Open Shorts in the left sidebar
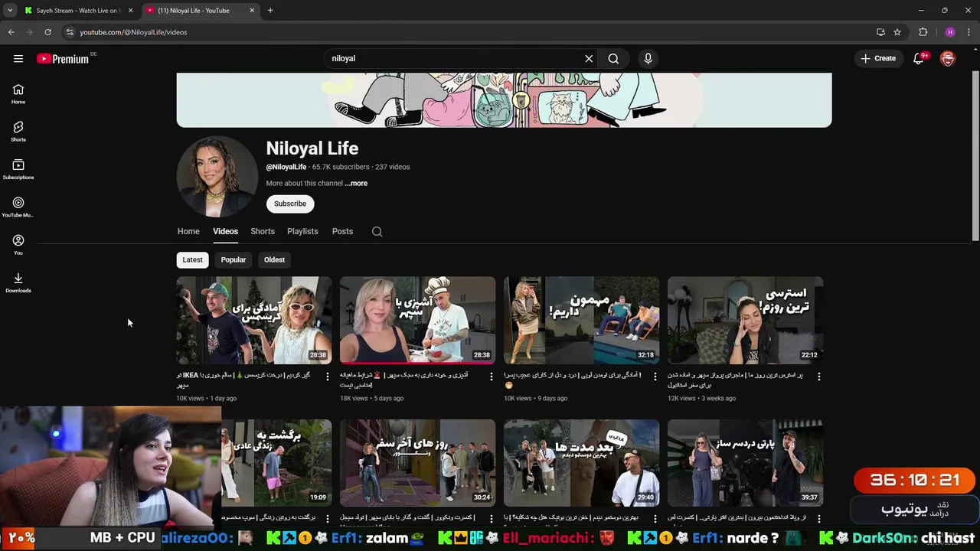 18,132
